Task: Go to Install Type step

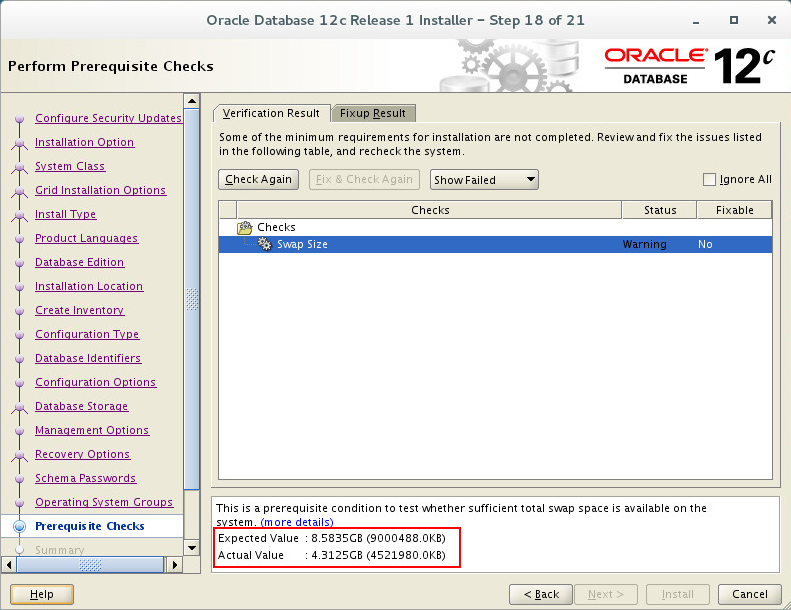Action: tap(66, 214)
